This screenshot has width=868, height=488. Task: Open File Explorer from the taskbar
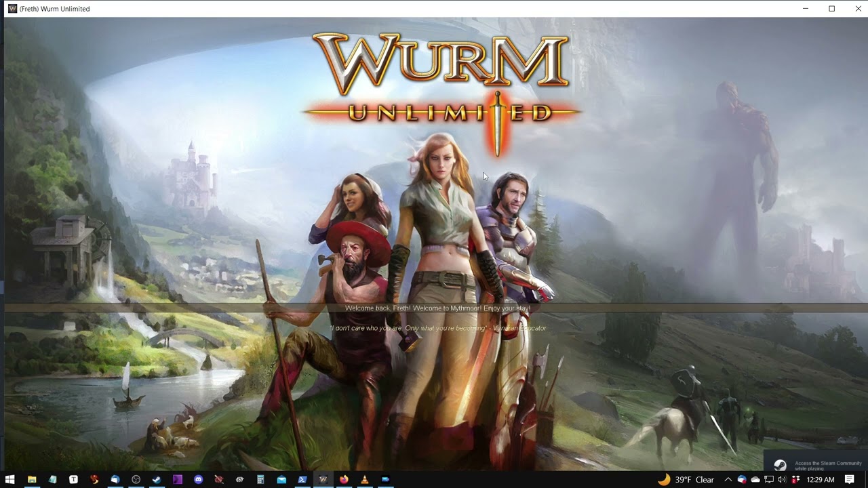coord(31,479)
